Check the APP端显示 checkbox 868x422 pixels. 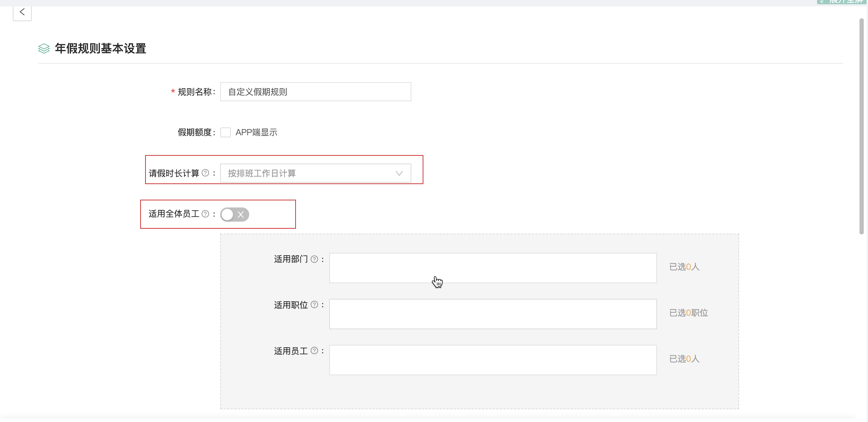pos(225,132)
